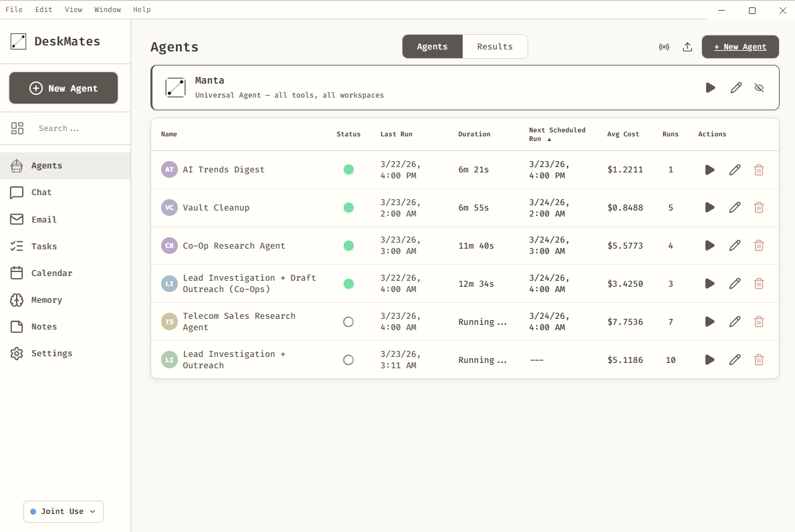
Task: Open the Edit menu
Action: click(x=43, y=9)
